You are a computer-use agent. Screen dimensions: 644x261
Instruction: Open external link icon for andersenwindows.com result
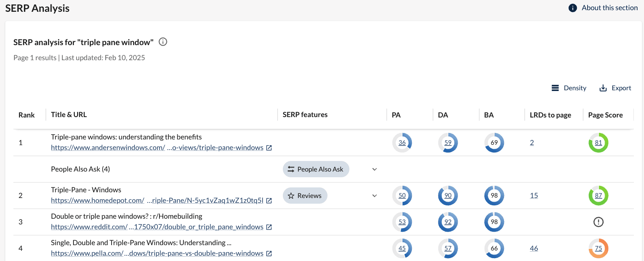pos(269,148)
